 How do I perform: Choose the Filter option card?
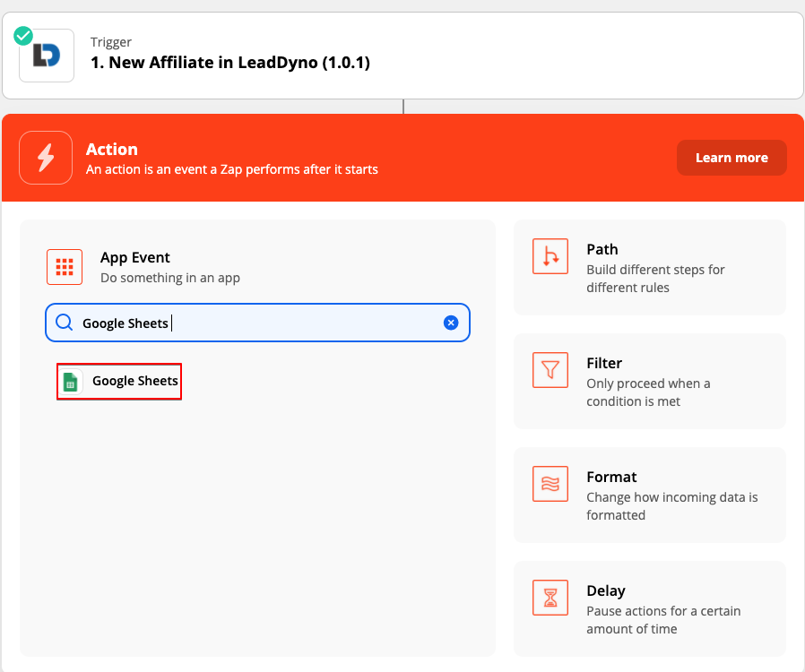[x=650, y=381]
